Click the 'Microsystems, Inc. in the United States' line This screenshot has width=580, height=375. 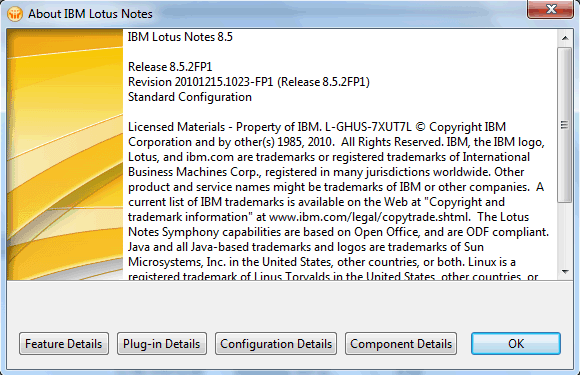[x=321, y=262]
